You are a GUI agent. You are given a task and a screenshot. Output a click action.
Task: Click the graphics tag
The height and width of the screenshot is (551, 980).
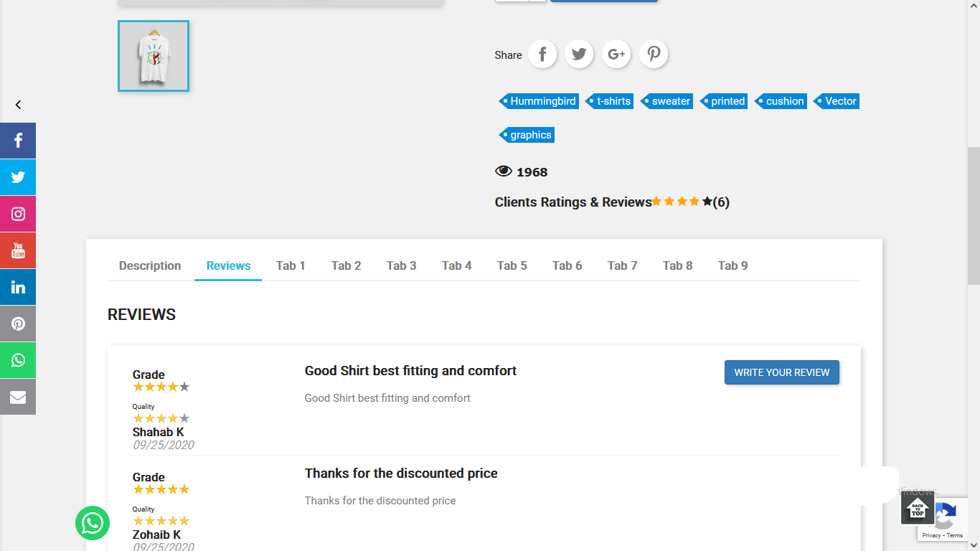(x=527, y=135)
